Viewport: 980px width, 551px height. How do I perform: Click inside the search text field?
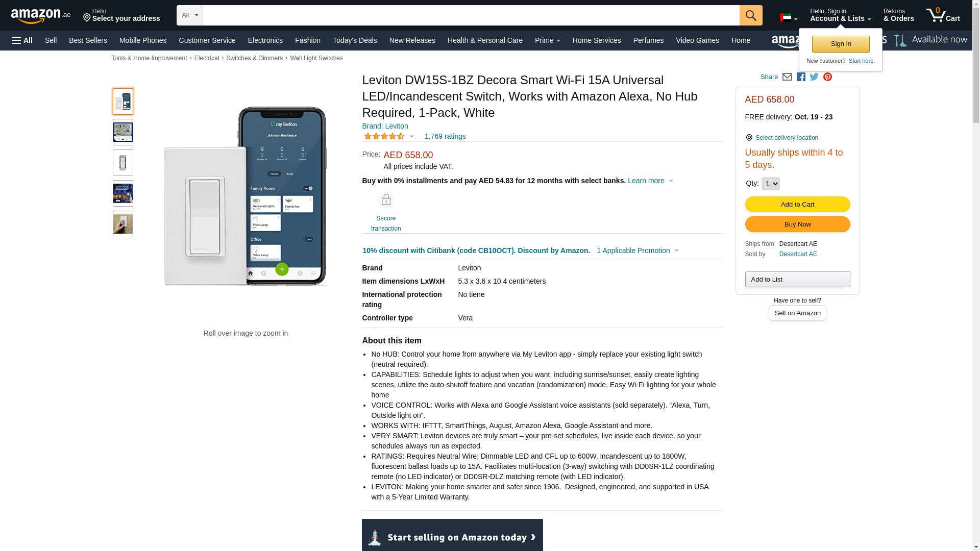tap(471, 15)
